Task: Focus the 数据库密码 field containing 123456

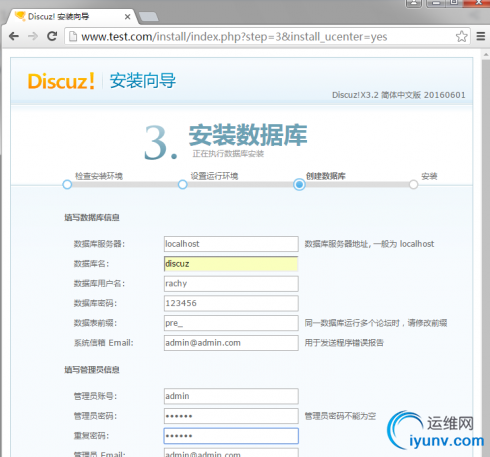Action: [231, 303]
